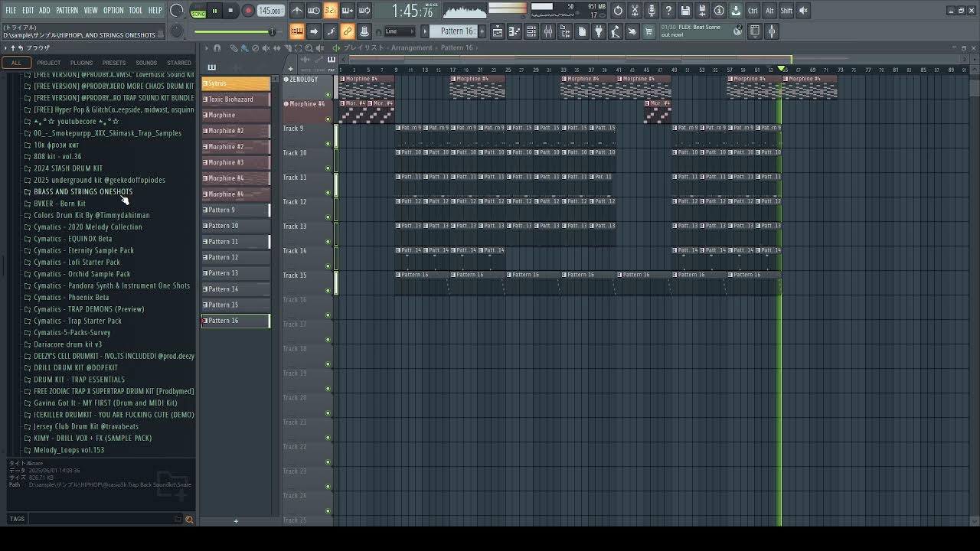Open the playlist options arrow menu
Screen dimensions: 980x551
point(206,48)
